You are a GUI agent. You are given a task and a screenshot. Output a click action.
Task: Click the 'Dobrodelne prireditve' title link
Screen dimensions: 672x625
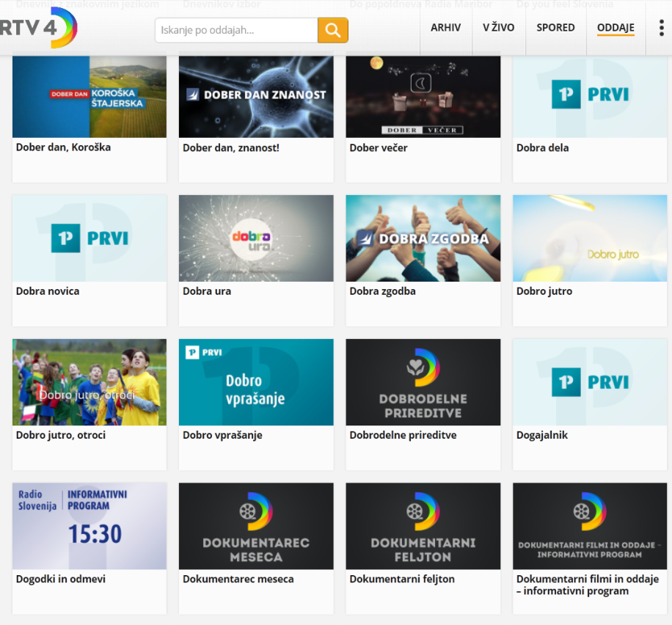(x=403, y=436)
